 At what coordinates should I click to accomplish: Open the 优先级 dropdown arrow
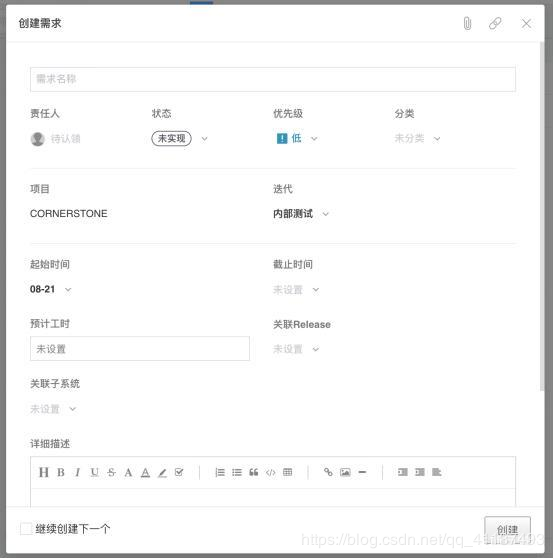tap(314, 138)
